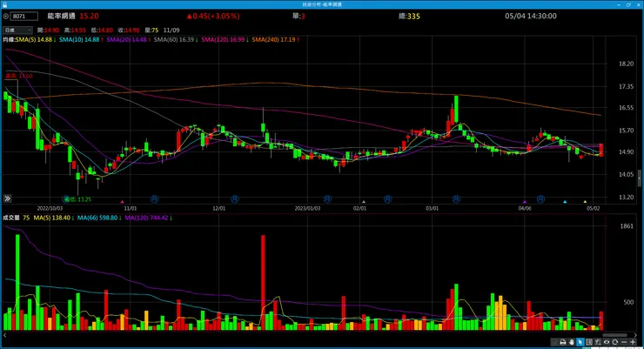Click the grey triangle marker above 02/01
This screenshot has width=644, height=349.
click(x=364, y=202)
